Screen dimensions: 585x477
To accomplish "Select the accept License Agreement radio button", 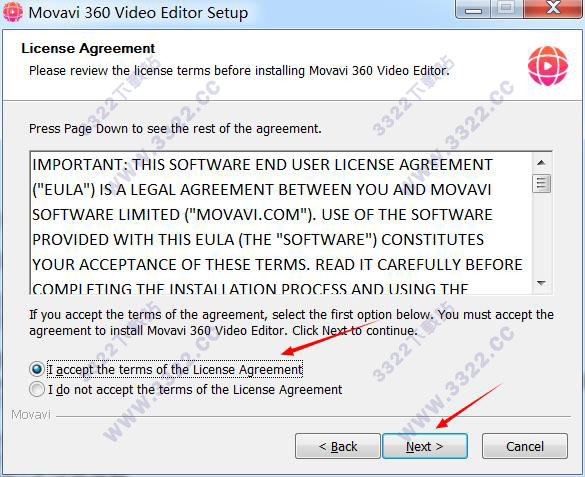I will pos(37,369).
